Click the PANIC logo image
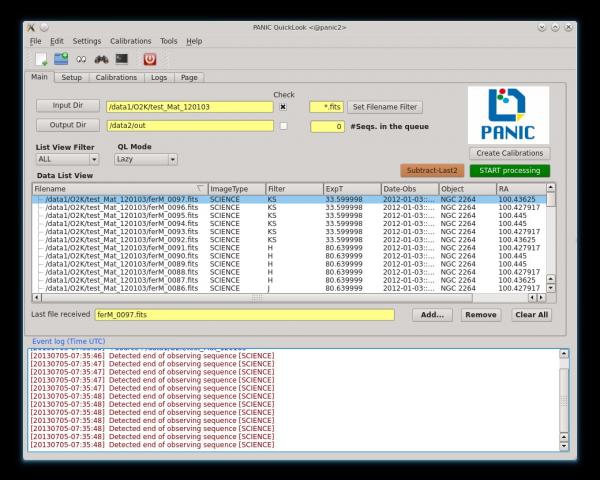The image size is (600, 480). 506,113
